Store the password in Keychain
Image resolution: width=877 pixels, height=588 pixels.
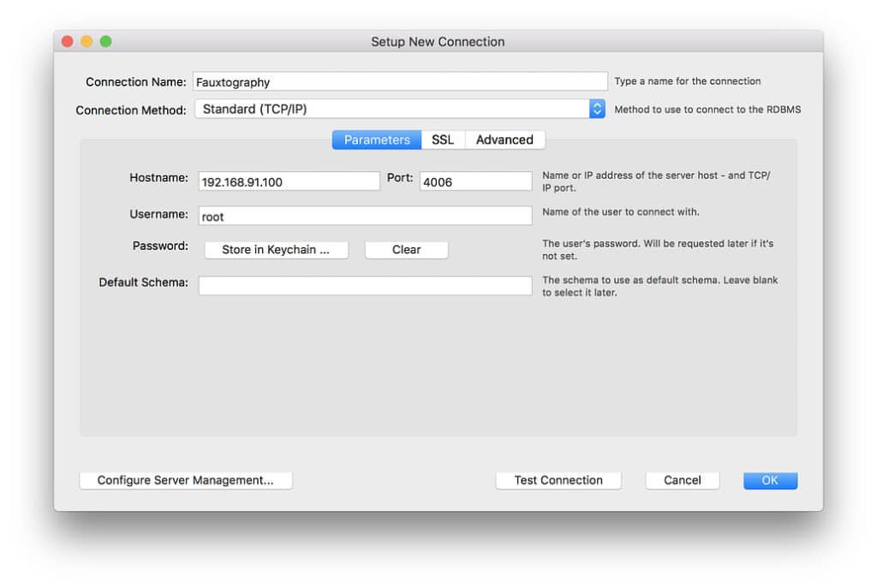pos(276,249)
